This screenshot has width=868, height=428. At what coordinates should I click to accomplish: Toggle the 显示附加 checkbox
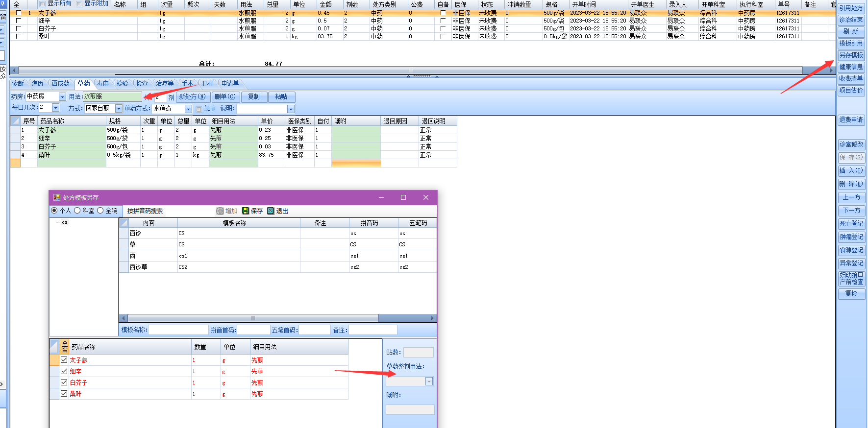pos(79,4)
